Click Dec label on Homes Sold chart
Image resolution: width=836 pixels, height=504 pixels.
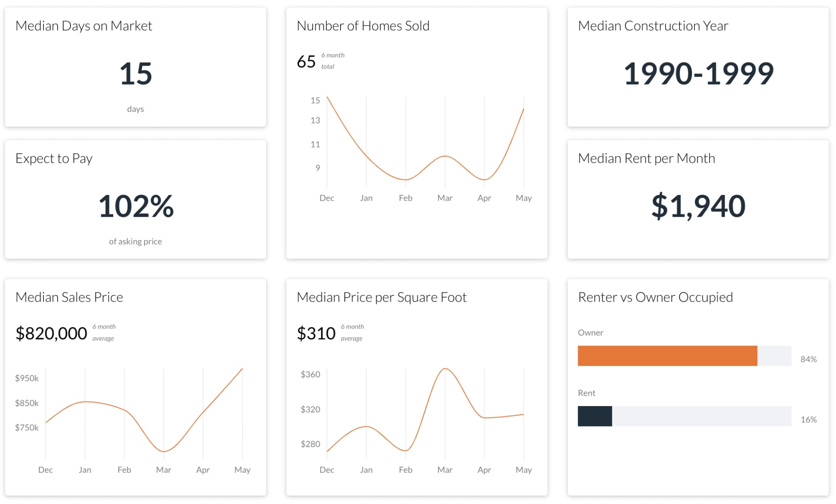[327, 198]
